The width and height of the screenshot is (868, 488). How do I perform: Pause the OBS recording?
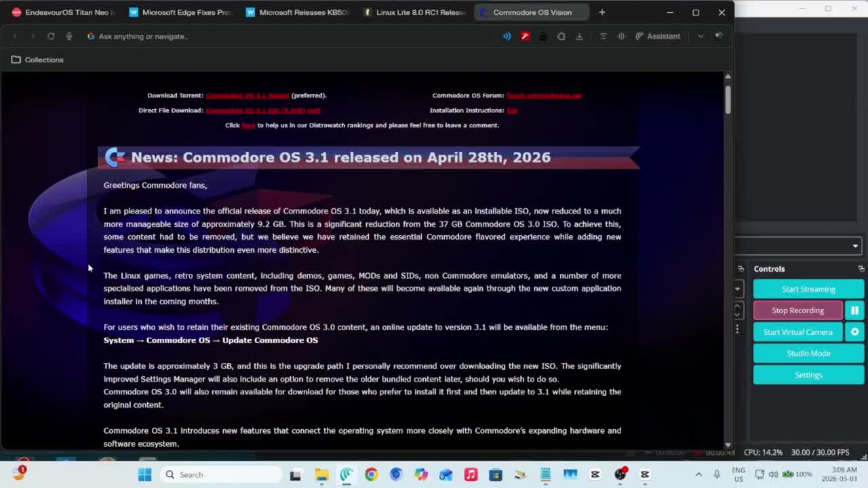[x=854, y=310]
